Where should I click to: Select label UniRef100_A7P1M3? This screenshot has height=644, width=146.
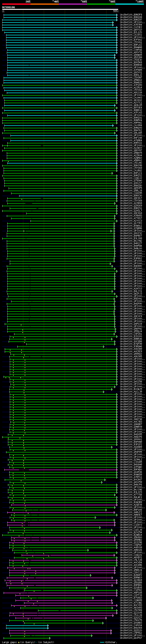(x=131, y=85)
